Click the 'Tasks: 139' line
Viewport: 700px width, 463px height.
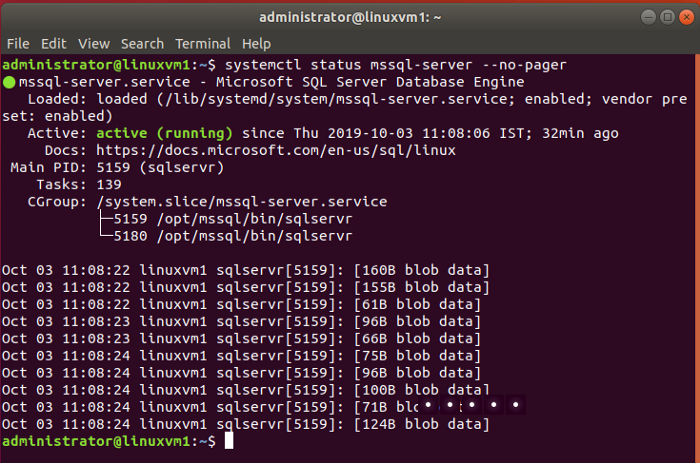79,185
